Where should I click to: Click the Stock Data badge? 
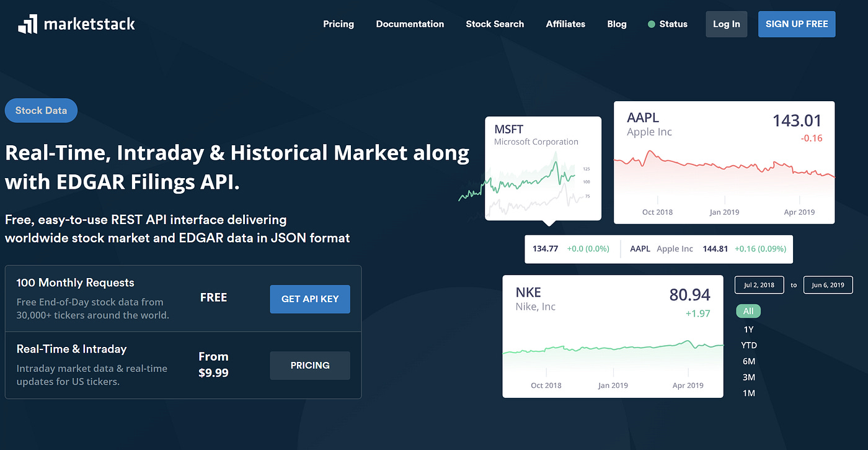click(41, 110)
